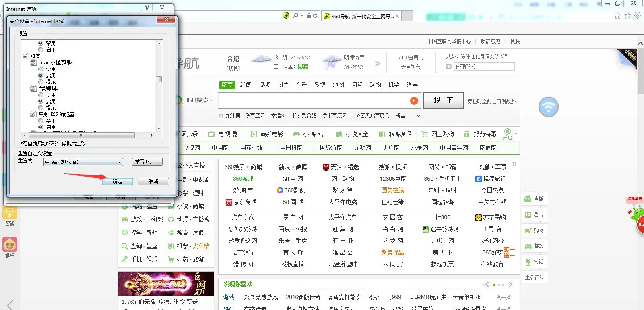Select 提示 under 活动脚本
The height and width of the screenshot is (310, 644).
[41, 108]
